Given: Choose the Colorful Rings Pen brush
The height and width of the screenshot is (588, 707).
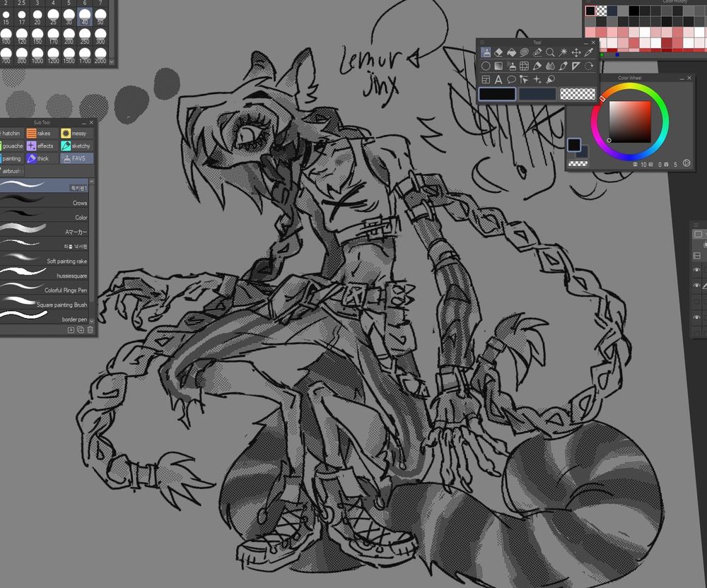Looking at the screenshot, I should pos(44,288).
